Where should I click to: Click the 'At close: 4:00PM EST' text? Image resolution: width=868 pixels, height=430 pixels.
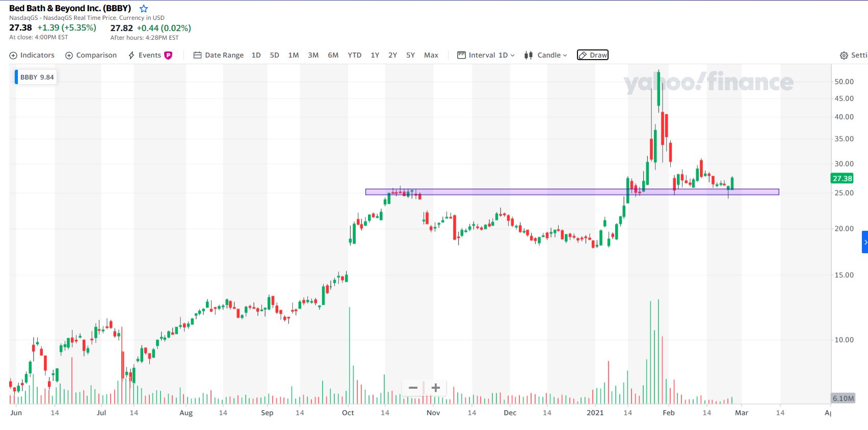tap(39, 37)
